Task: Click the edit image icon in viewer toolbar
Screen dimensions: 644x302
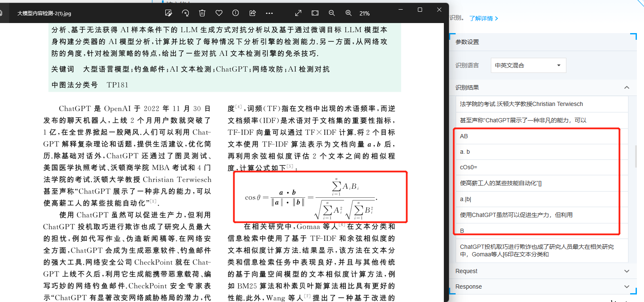Action: (x=169, y=13)
